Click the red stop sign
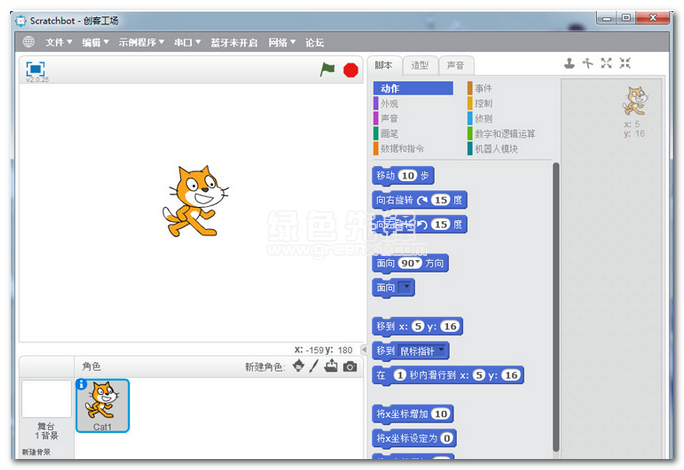The width and height of the screenshot is (684, 470). point(351,70)
